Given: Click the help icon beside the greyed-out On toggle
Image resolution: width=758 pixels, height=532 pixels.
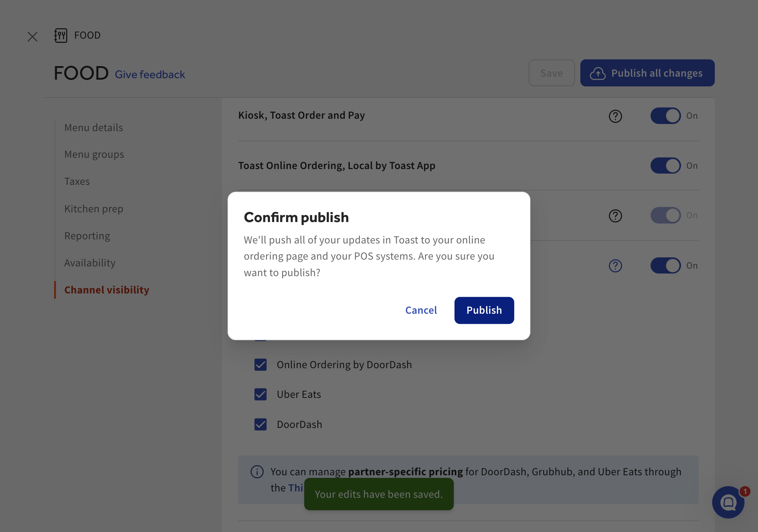Looking at the screenshot, I should coord(615,216).
